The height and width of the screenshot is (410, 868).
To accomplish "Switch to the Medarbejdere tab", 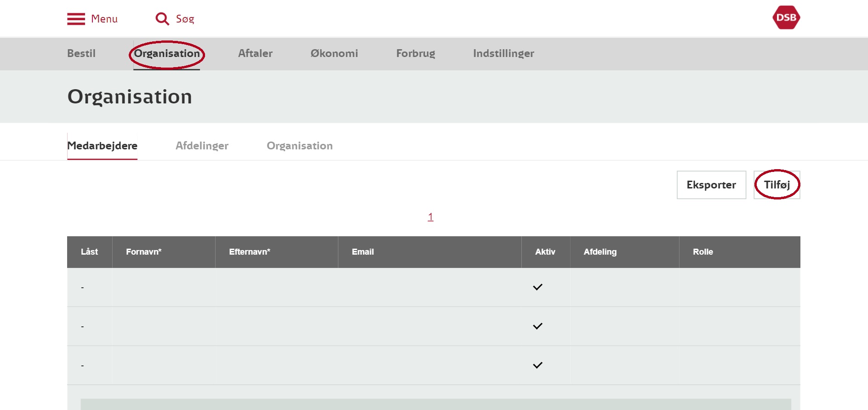I will click(102, 146).
